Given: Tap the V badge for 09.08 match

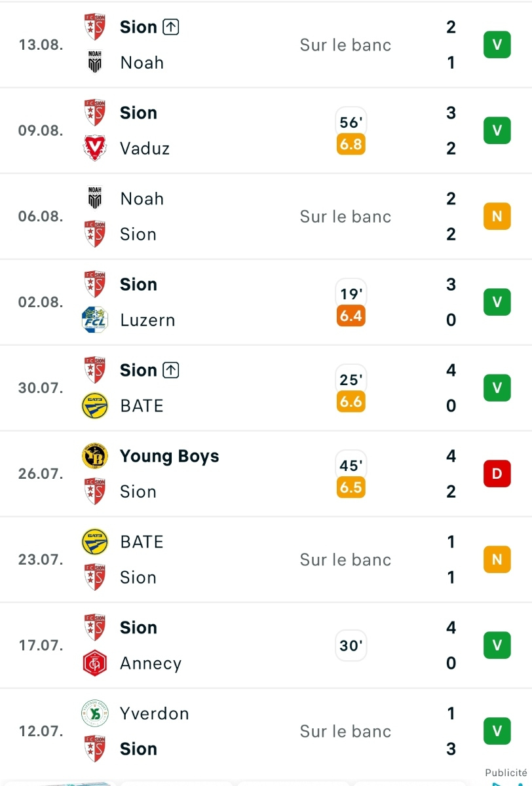Looking at the screenshot, I should [x=497, y=130].
